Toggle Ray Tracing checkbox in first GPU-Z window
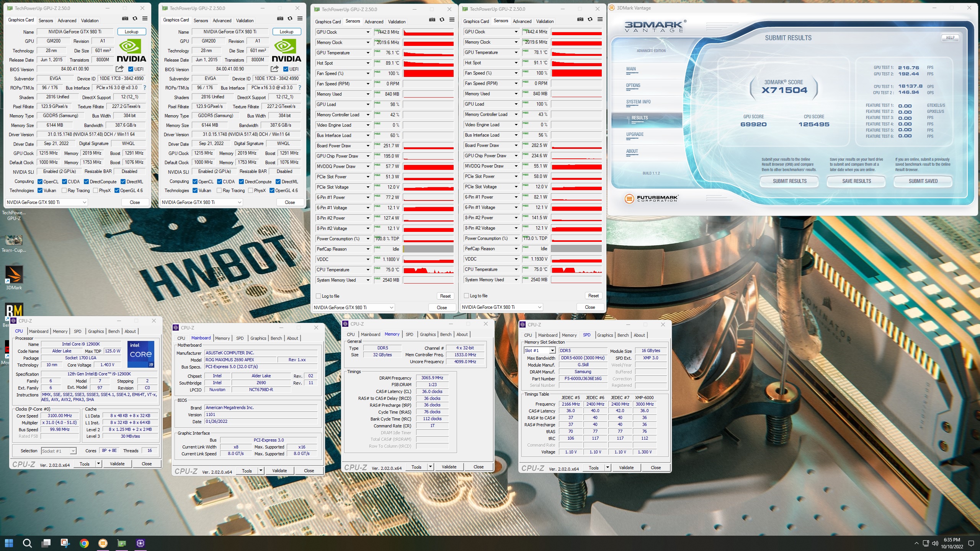The height and width of the screenshot is (551, 980). click(64, 191)
